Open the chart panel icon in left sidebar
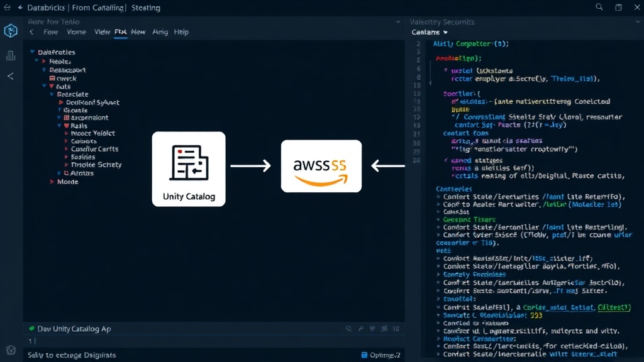 tap(11, 55)
